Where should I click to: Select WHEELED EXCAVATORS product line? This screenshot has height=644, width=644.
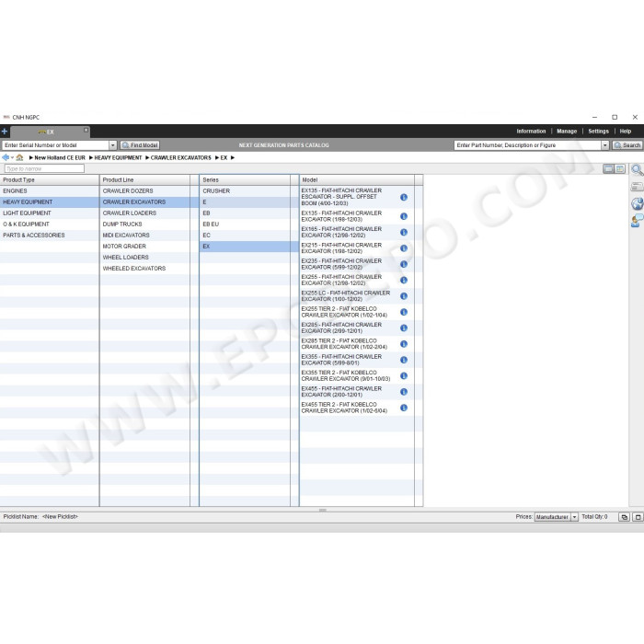pos(145,269)
